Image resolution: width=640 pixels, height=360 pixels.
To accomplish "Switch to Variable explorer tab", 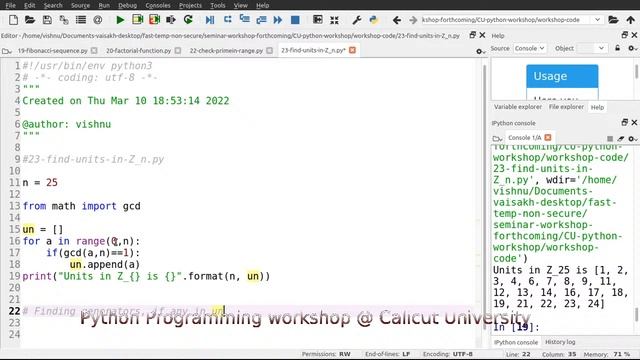I will (x=518, y=107).
